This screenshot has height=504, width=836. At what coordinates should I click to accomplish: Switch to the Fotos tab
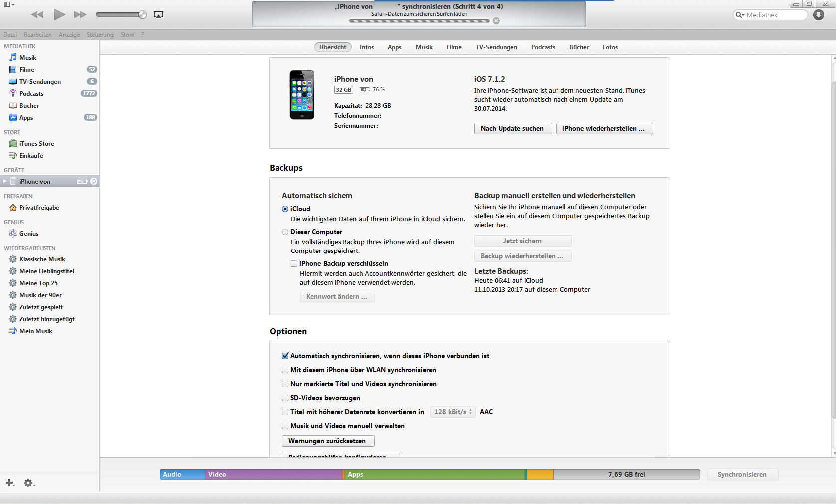[x=610, y=47]
